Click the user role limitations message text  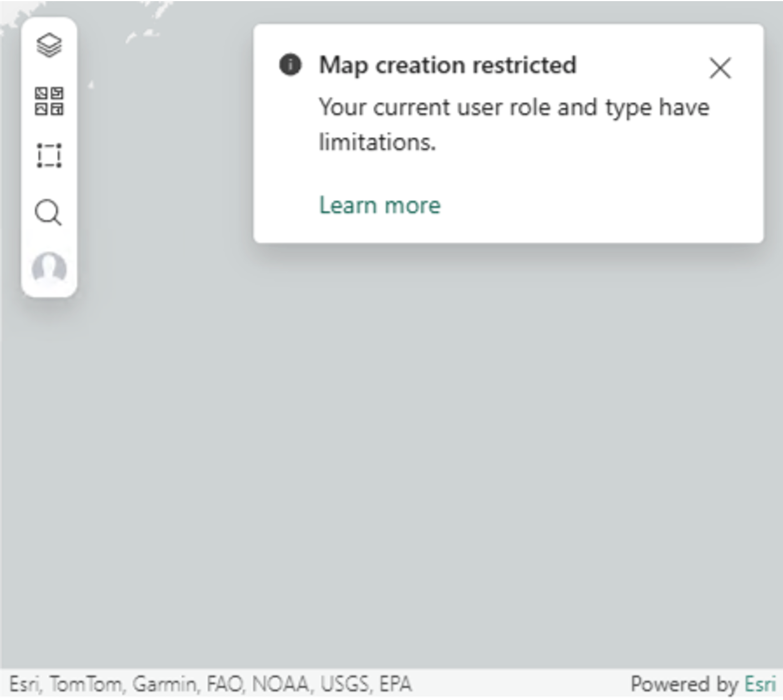pos(514,124)
